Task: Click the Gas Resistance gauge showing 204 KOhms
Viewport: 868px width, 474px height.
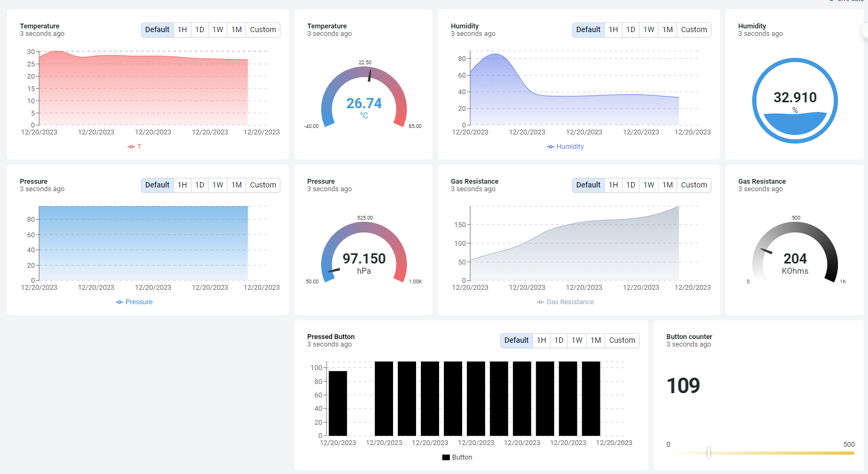Action: pos(795,259)
